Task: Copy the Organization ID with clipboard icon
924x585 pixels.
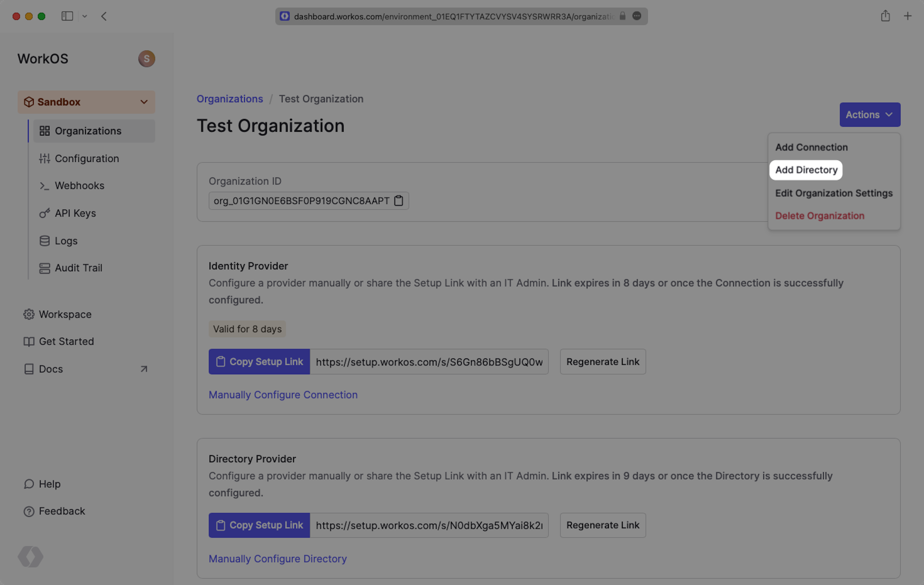Action: click(398, 201)
